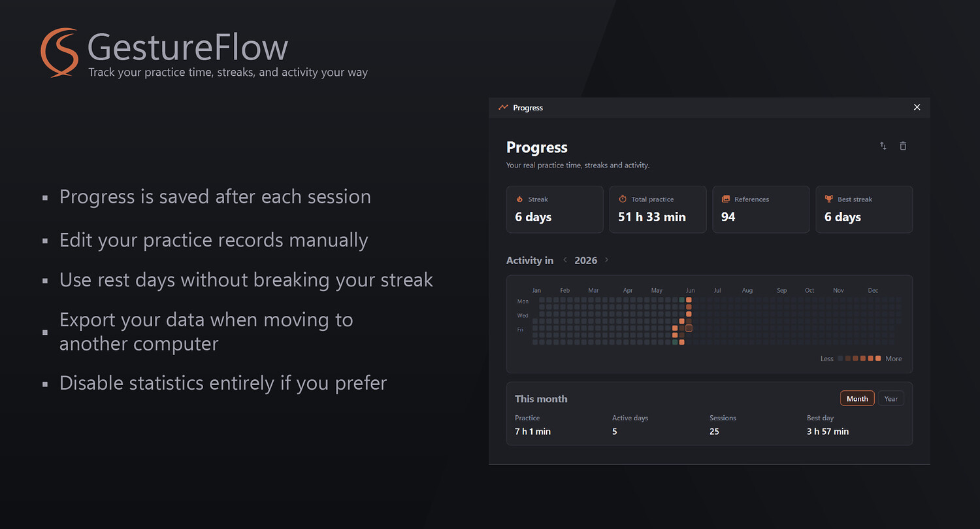Image resolution: width=980 pixels, height=529 pixels.
Task: Click the green rest-day cell in Monday row
Action: tap(682, 301)
